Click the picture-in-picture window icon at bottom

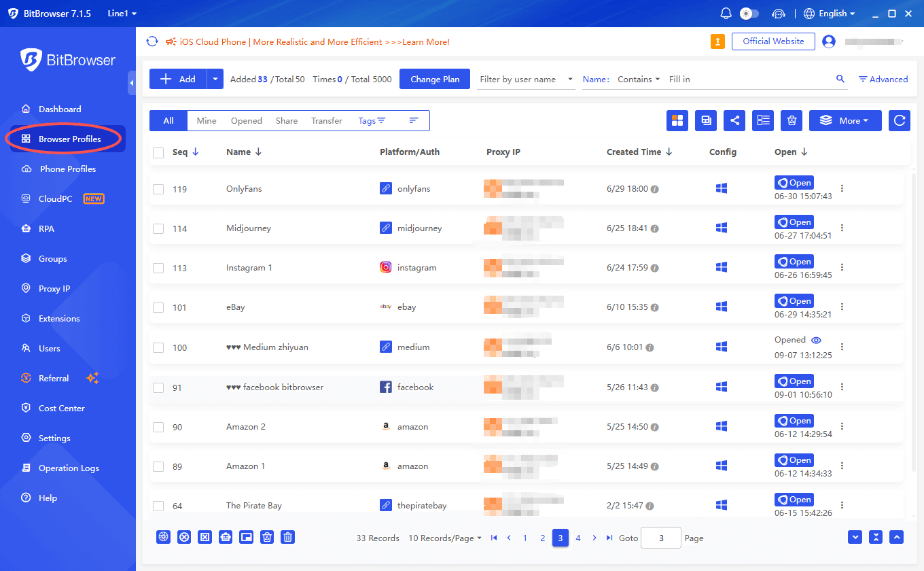coord(247,537)
